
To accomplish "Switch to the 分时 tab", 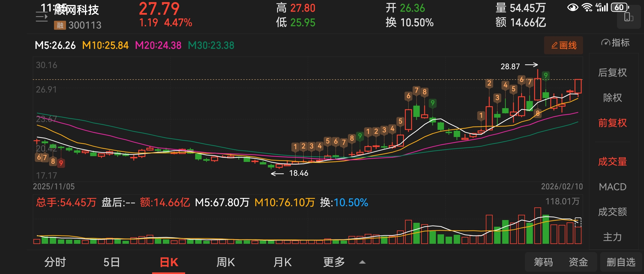I will [55, 262].
